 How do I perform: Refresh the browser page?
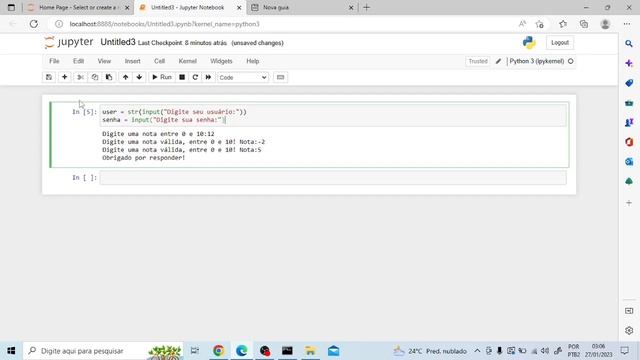[33, 24]
